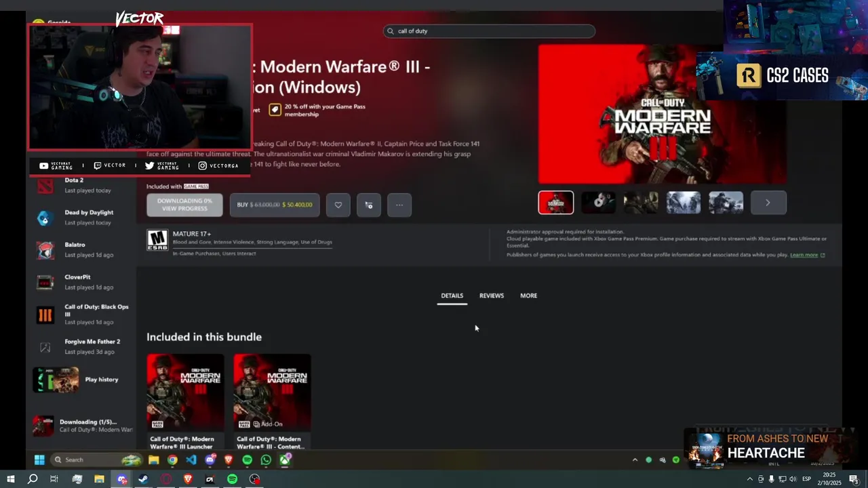868x488 pixels.
Task: Click the inner taskbar Search box
Action: (97, 460)
